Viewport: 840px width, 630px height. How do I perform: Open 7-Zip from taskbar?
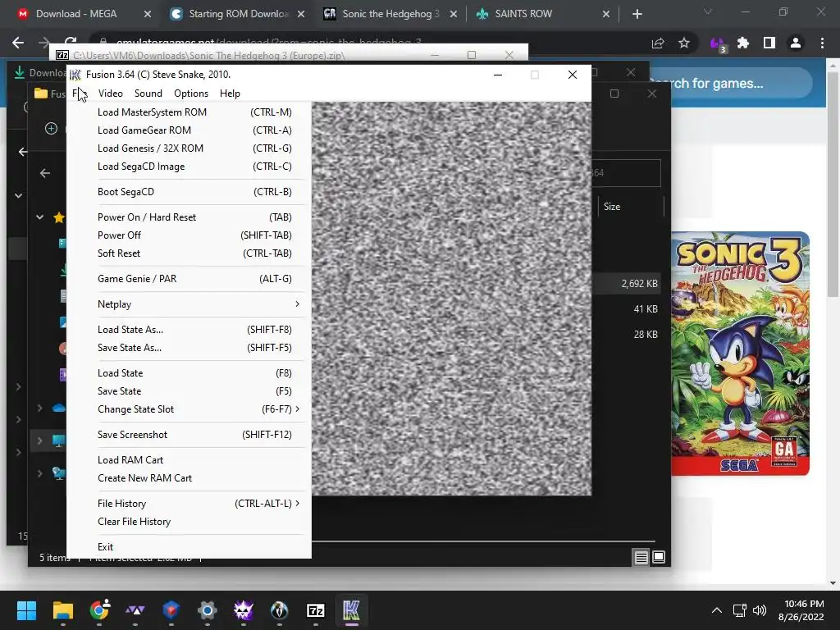point(316,610)
